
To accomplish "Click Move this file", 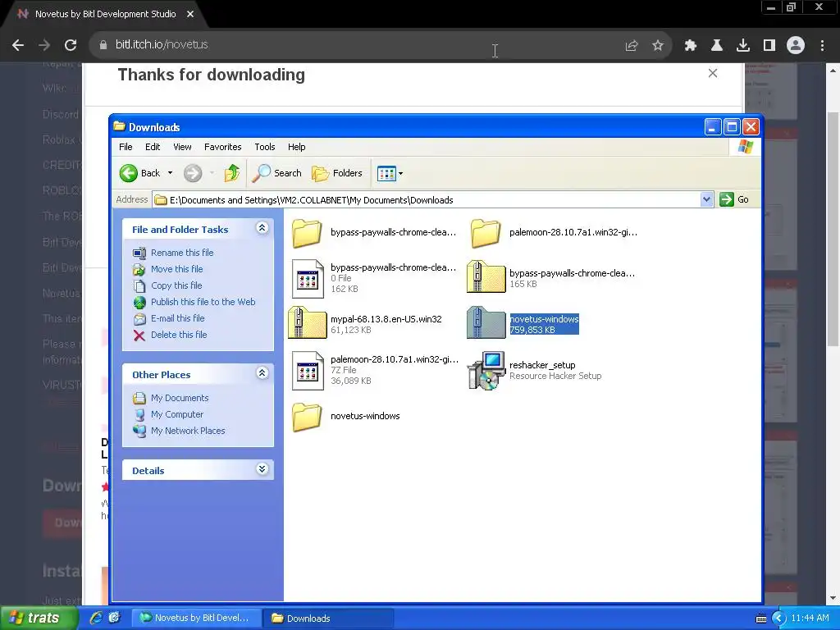I will (x=177, y=269).
